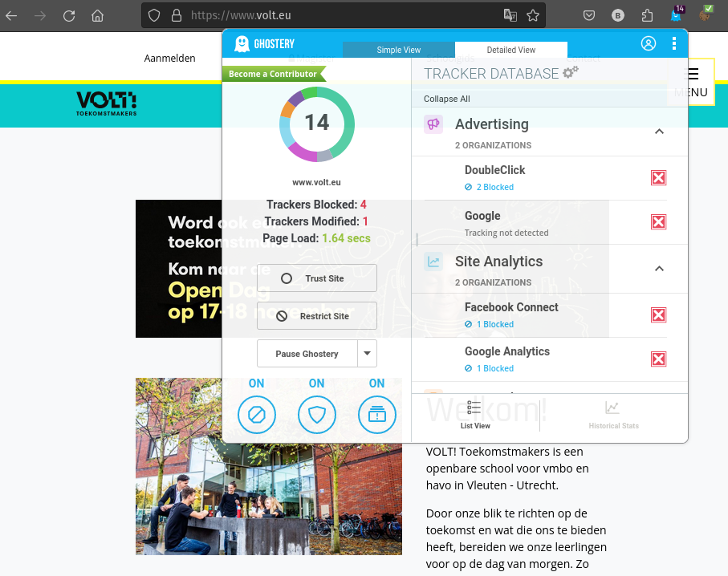Click the Open Dag promotional banner image

(x=179, y=269)
